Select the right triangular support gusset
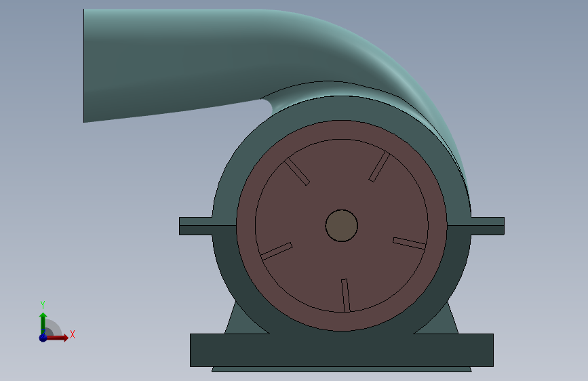Image resolution: width=588 pixels, height=381 pixels. 442,323
